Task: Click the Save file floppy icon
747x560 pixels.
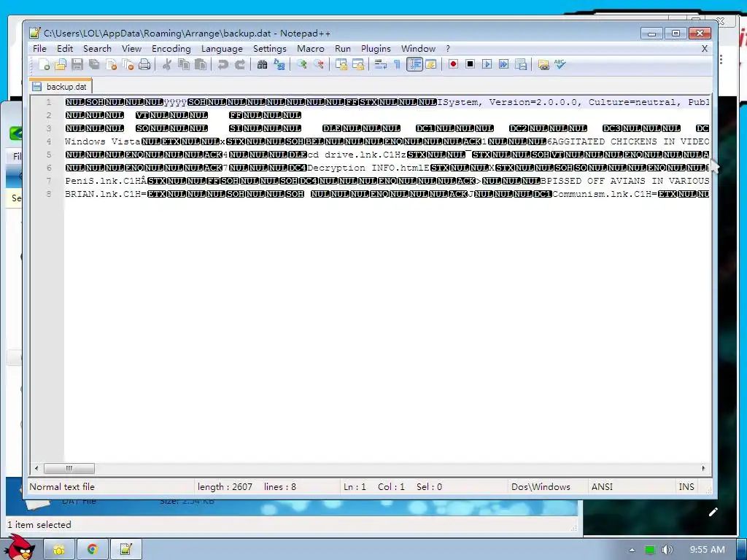Action: tap(77, 64)
